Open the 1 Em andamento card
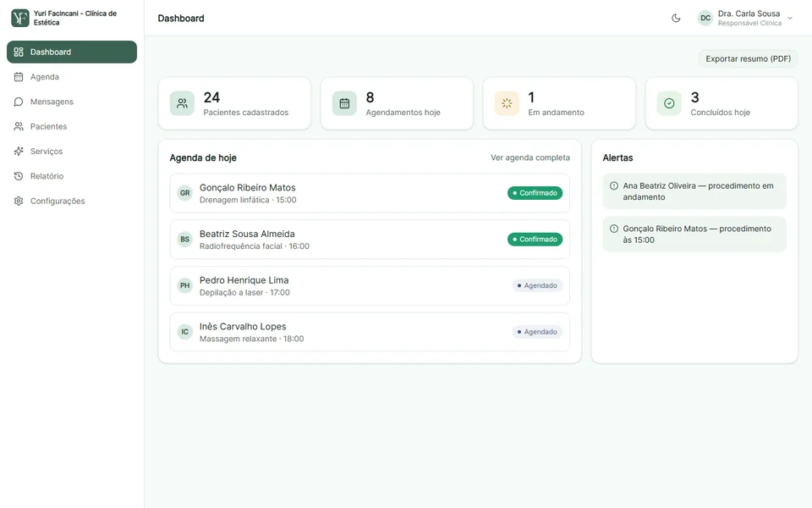The height and width of the screenshot is (508, 812). pos(559,103)
